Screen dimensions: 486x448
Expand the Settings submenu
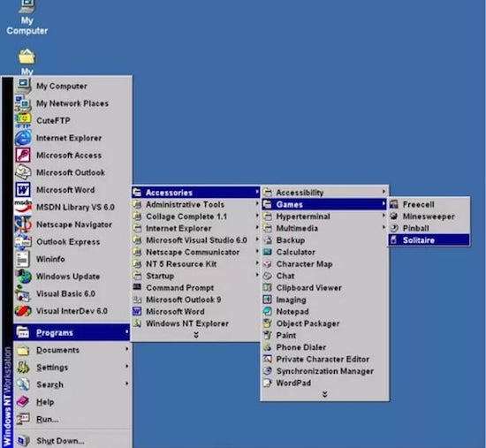pyautogui.click(x=72, y=367)
